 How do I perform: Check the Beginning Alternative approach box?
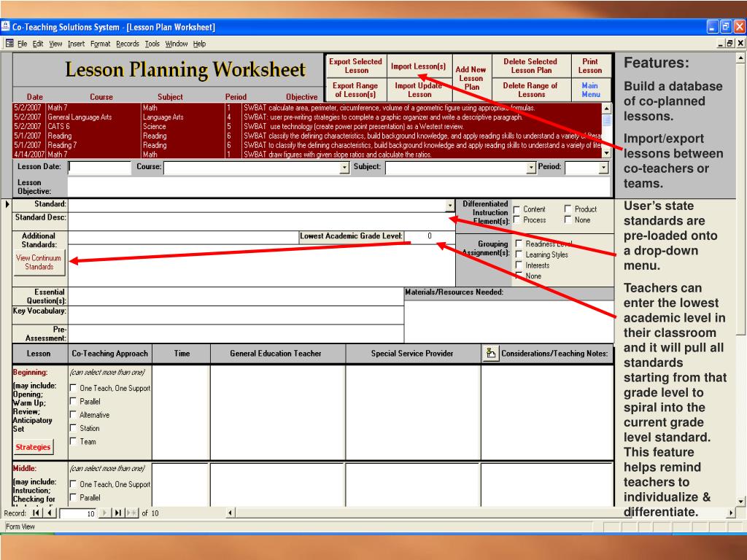coord(74,415)
